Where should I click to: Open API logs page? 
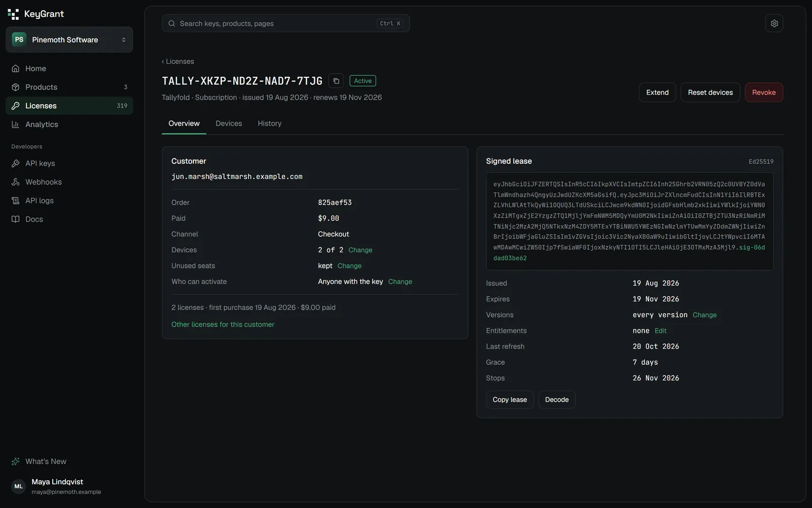pos(69,201)
